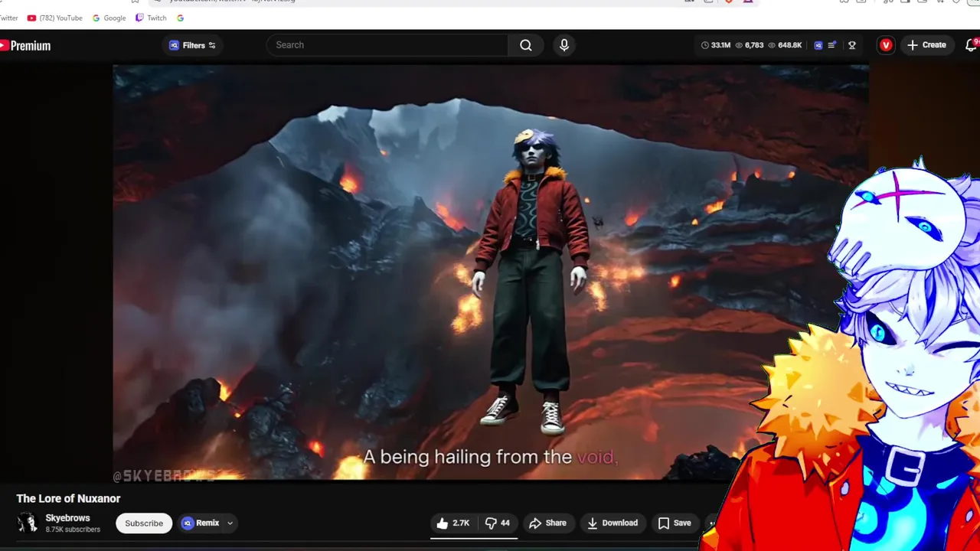Open the notifications bell
The height and width of the screenshot is (551, 980).
972,45
